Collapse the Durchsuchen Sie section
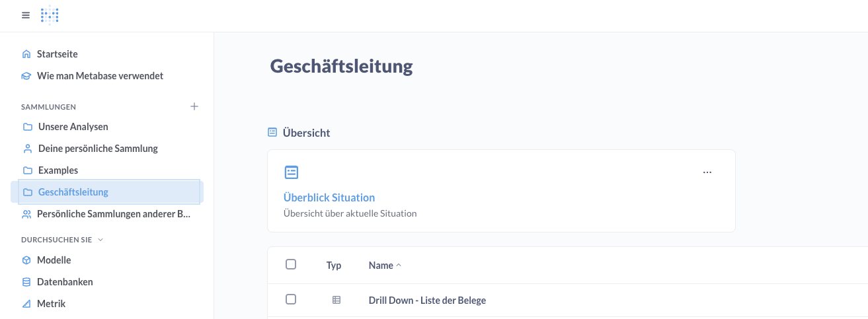Viewport: 868px width, 319px height. tap(100, 239)
